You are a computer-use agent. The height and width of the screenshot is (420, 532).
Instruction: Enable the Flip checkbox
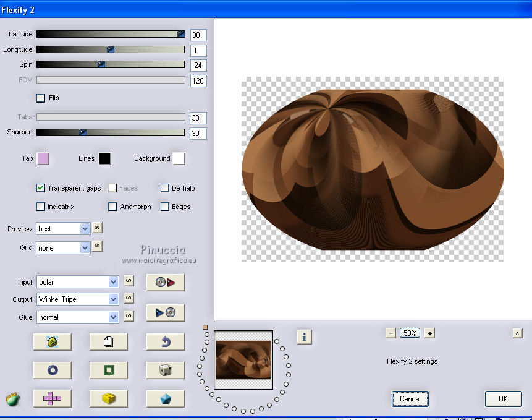[x=41, y=98]
